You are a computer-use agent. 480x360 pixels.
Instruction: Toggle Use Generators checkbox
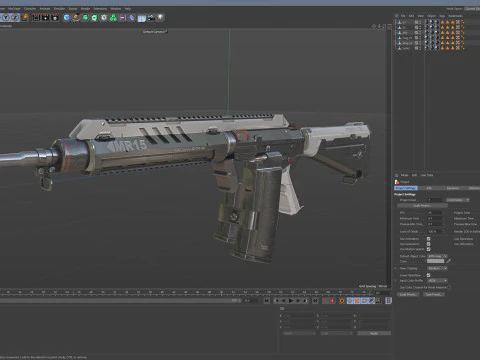[x=428, y=244]
